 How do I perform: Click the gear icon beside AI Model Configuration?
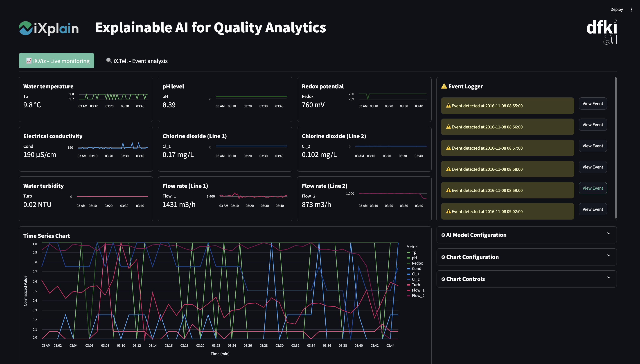[443, 235]
